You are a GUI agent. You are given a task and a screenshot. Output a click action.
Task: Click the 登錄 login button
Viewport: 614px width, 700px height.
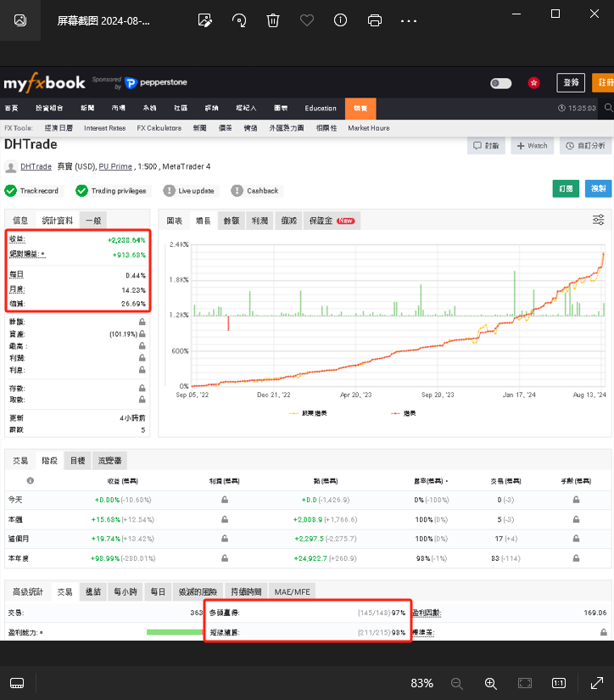click(x=571, y=82)
